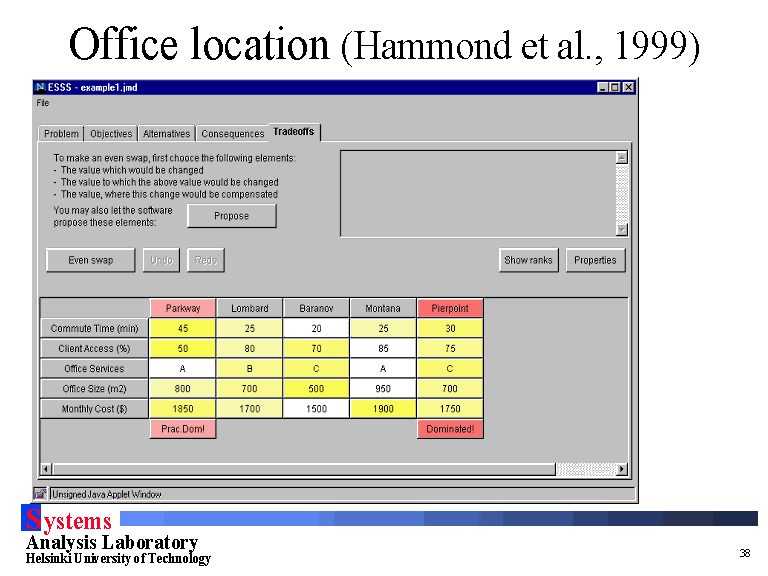Screen dimensions: 768x576
Task: Click the Show ranks button
Action: point(528,260)
